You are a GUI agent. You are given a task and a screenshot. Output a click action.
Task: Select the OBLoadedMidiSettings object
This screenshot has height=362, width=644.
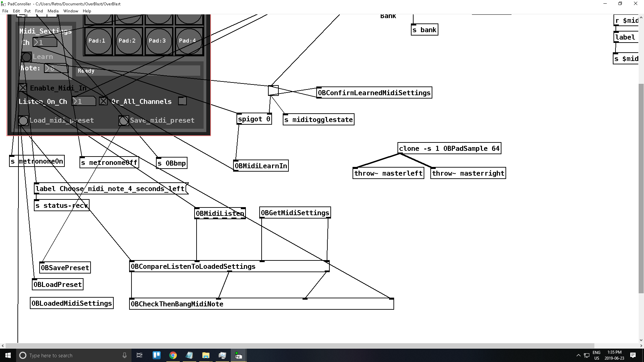click(72, 303)
